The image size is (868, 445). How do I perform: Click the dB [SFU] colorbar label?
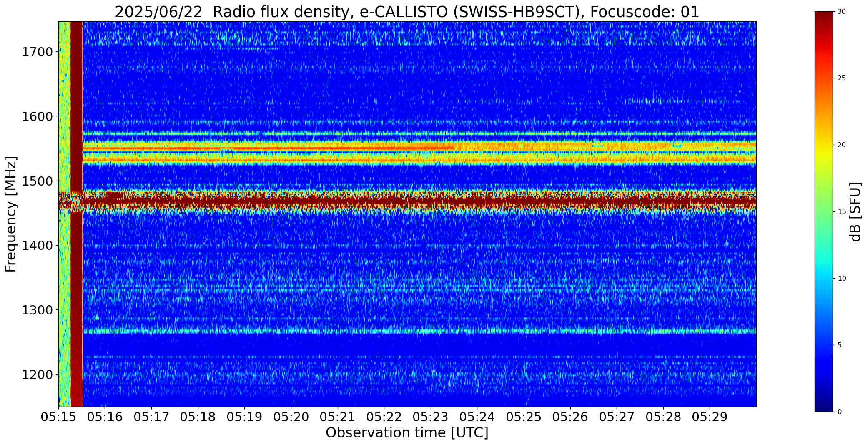click(x=855, y=211)
